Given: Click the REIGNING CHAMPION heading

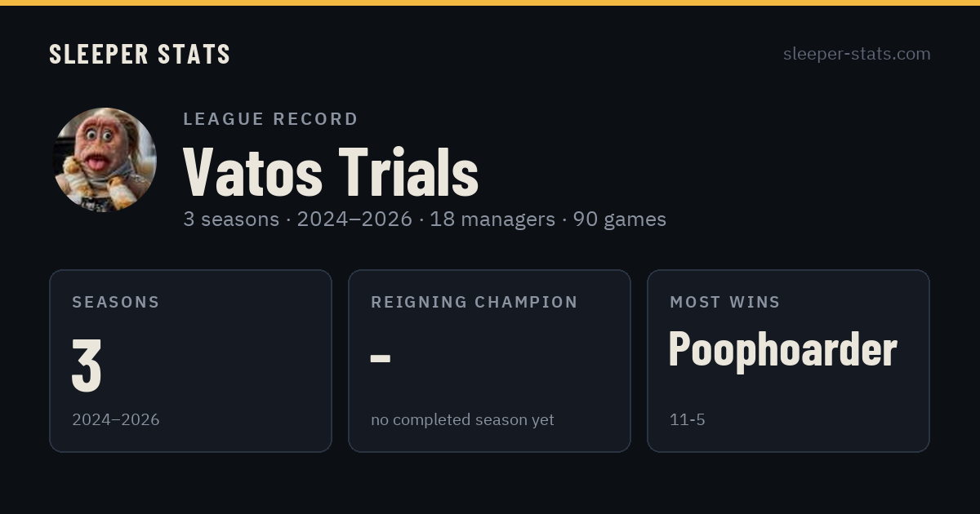Looking at the screenshot, I should tap(474, 302).
